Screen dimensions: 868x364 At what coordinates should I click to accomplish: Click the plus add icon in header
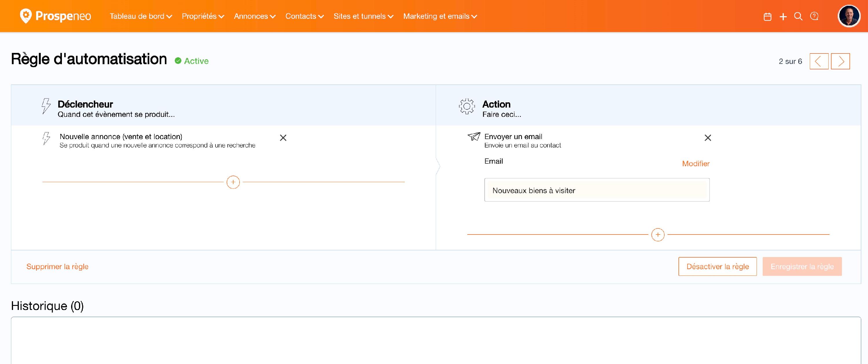tap(783, 16)
